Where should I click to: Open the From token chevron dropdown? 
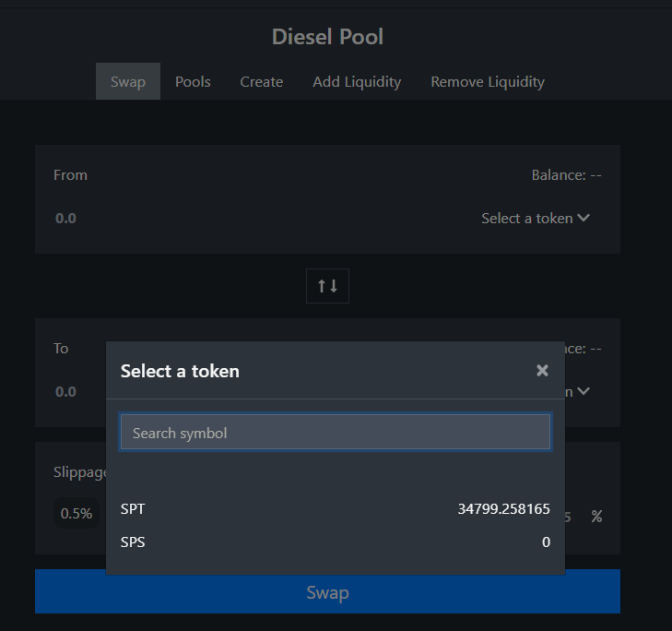[x=584, y=218]
